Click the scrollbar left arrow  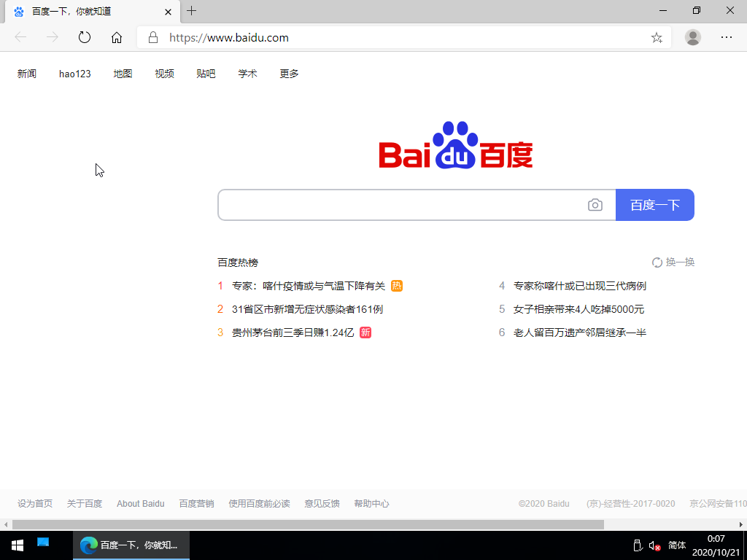tap(6, 524)
